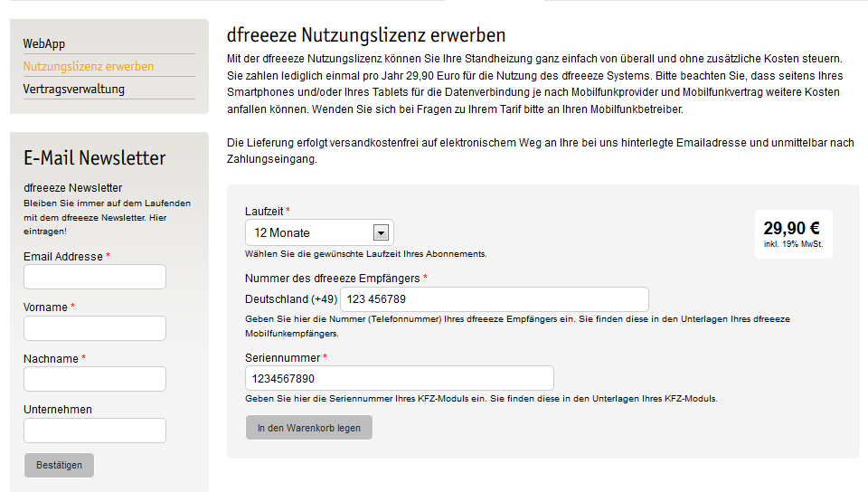Go to Vertragsverwaltung menu item
Viewport: 868px width, 492px height.
click(73, 90)
